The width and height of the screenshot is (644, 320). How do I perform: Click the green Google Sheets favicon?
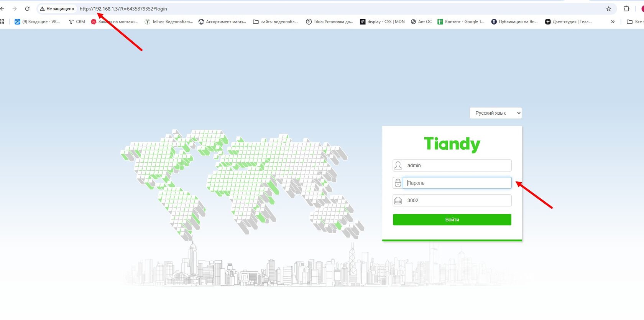click(440, 21)
